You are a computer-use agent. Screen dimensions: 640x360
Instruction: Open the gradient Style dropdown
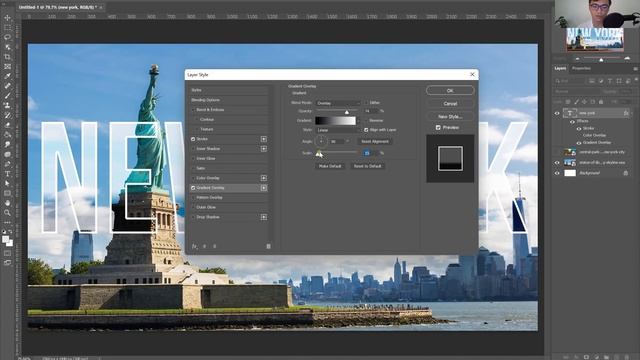pos(338,130)
